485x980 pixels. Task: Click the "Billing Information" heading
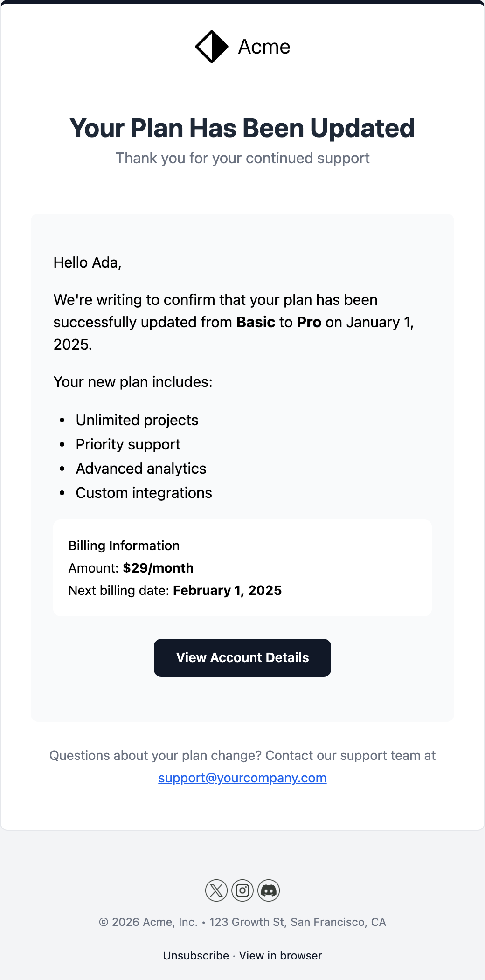124,545
